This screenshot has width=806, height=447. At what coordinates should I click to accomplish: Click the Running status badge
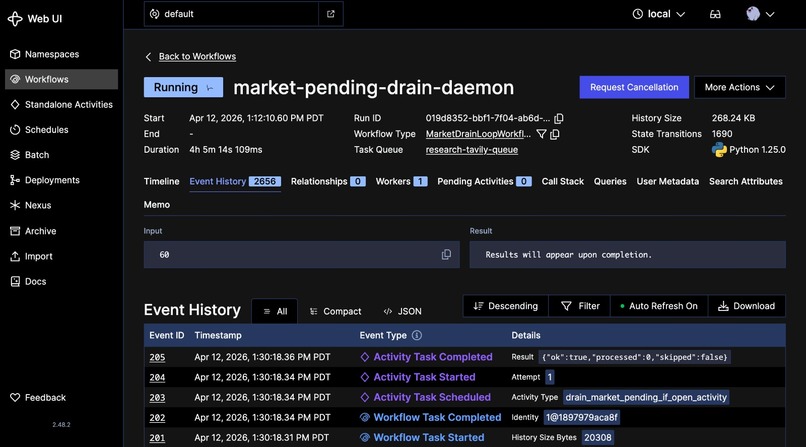click(183, 87)
